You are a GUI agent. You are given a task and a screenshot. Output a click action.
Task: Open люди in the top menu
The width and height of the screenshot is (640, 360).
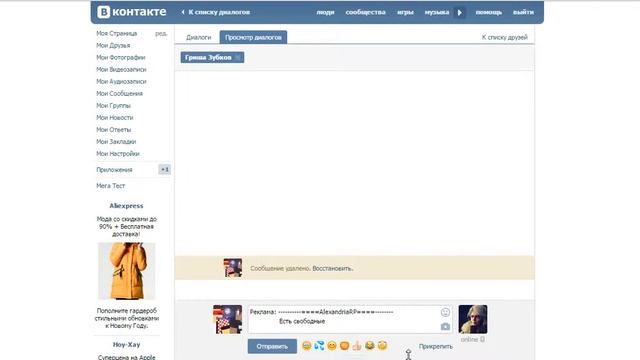[325, 12]
